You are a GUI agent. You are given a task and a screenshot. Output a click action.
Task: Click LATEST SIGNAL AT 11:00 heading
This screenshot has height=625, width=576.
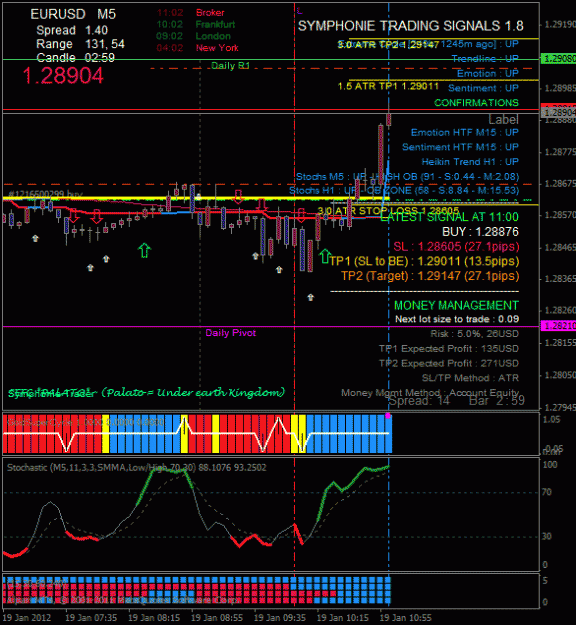(x=449, y=217)
